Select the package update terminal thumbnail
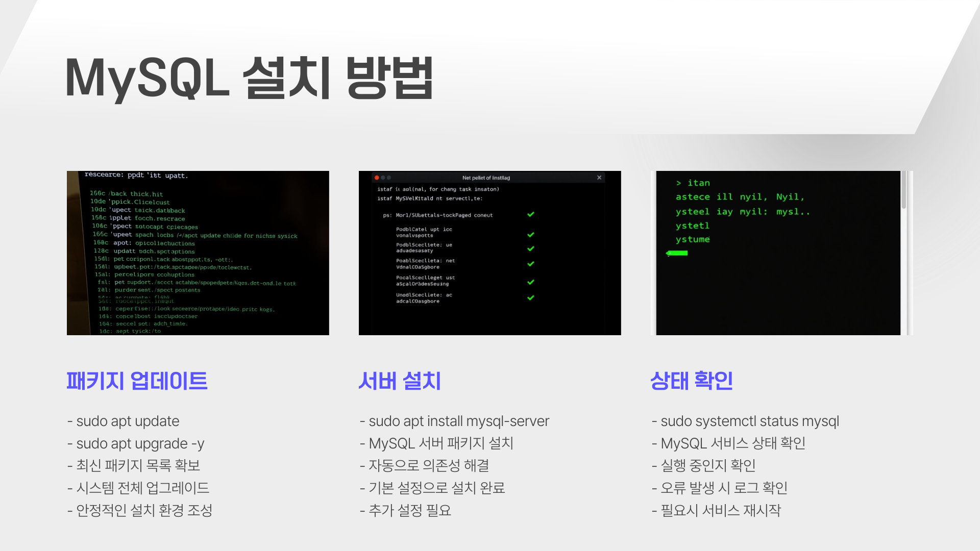The height and width of the screenshot is (551, 980). point(198,253)
